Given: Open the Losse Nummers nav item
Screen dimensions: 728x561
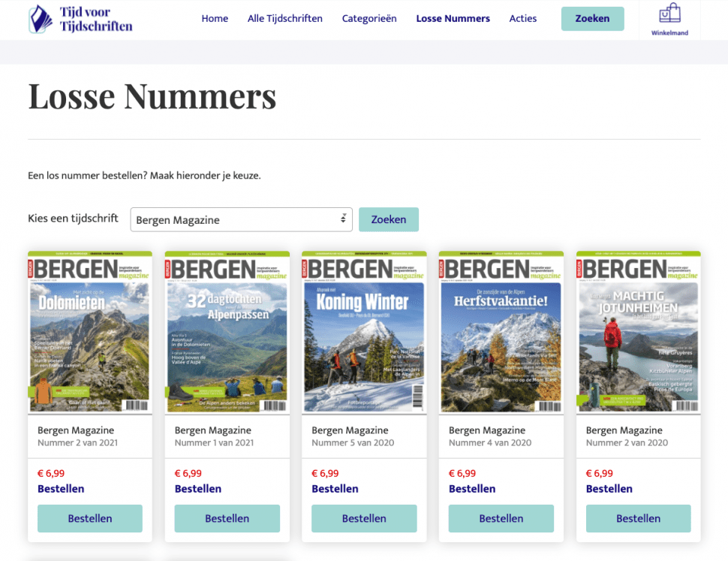Looking at the screenshot, I should click(x=453, y=19).
